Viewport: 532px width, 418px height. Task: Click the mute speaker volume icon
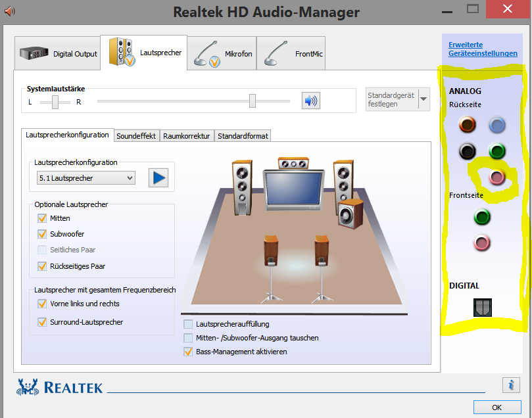click(x=310, y=101)
